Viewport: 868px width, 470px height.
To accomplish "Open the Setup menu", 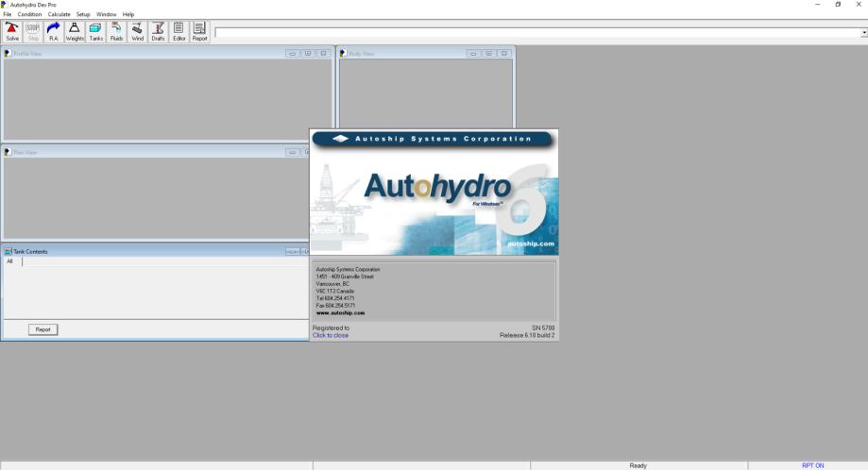I will (x=83, y=14).
